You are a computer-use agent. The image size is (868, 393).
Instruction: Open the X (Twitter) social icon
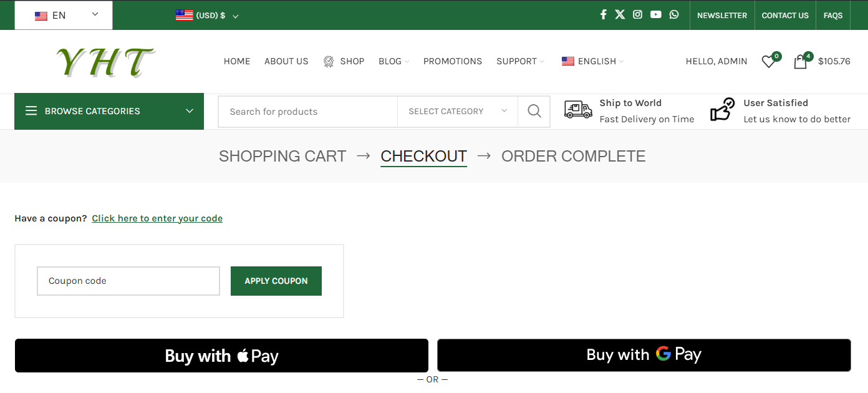pos(620,14)
